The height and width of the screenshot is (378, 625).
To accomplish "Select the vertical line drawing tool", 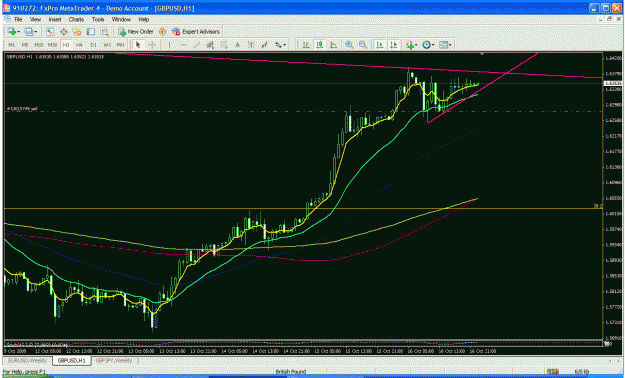I will [x=169, y=45].
